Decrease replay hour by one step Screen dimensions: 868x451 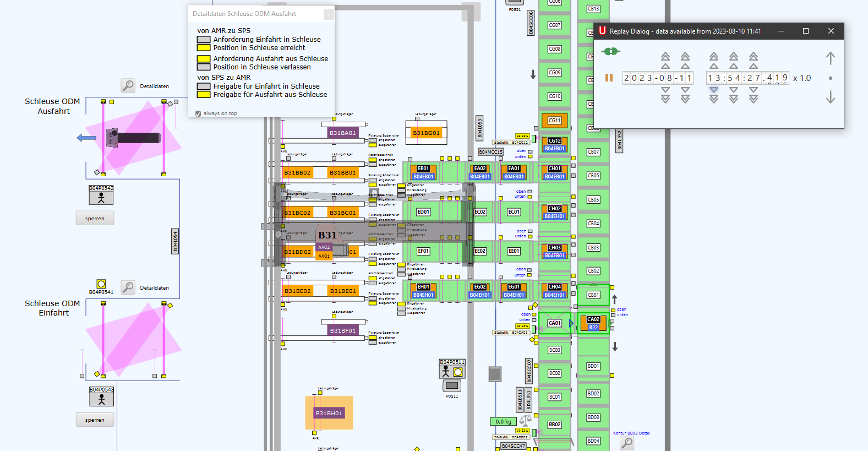pos(714,90)
